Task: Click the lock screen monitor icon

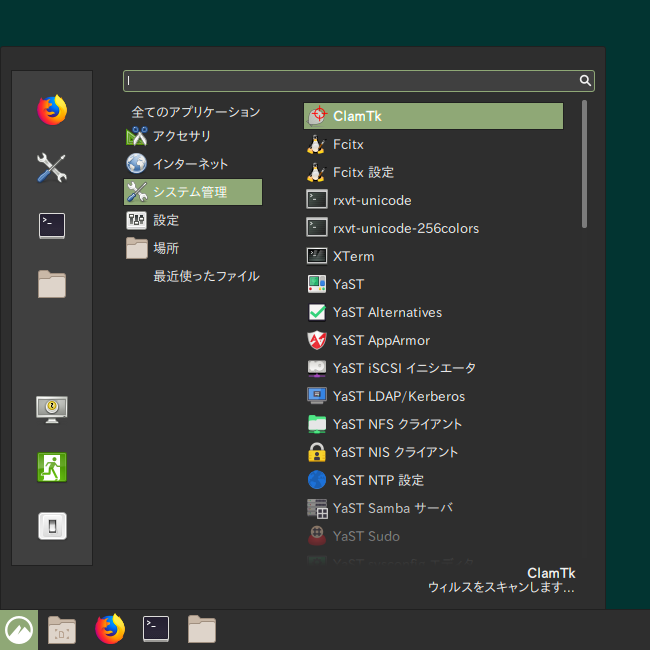Action: pyautogui.click(x=52, y=410)
